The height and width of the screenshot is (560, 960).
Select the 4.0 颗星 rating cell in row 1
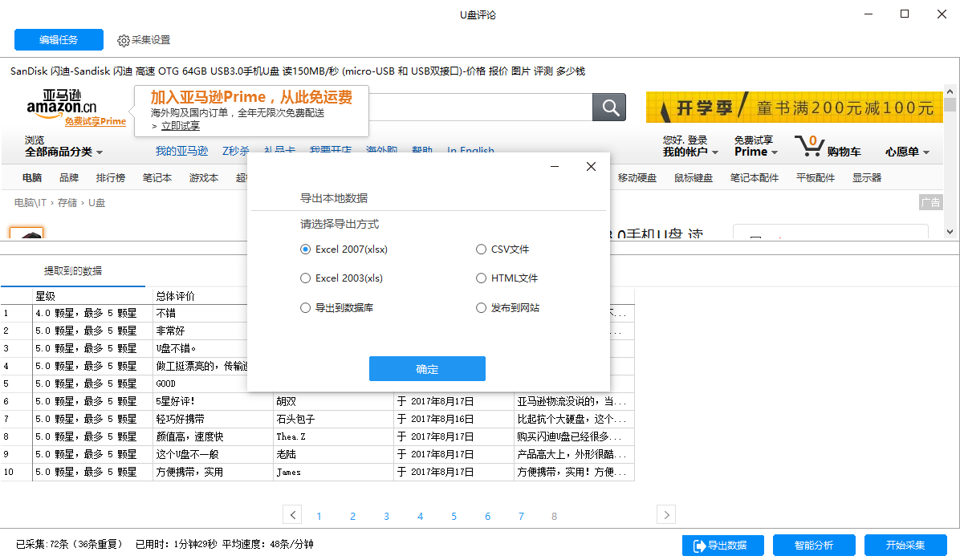(92, 314)
